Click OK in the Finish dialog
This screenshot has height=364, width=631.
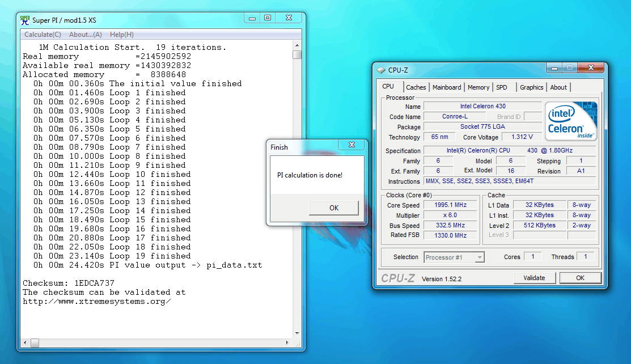[x=333, y=208]
